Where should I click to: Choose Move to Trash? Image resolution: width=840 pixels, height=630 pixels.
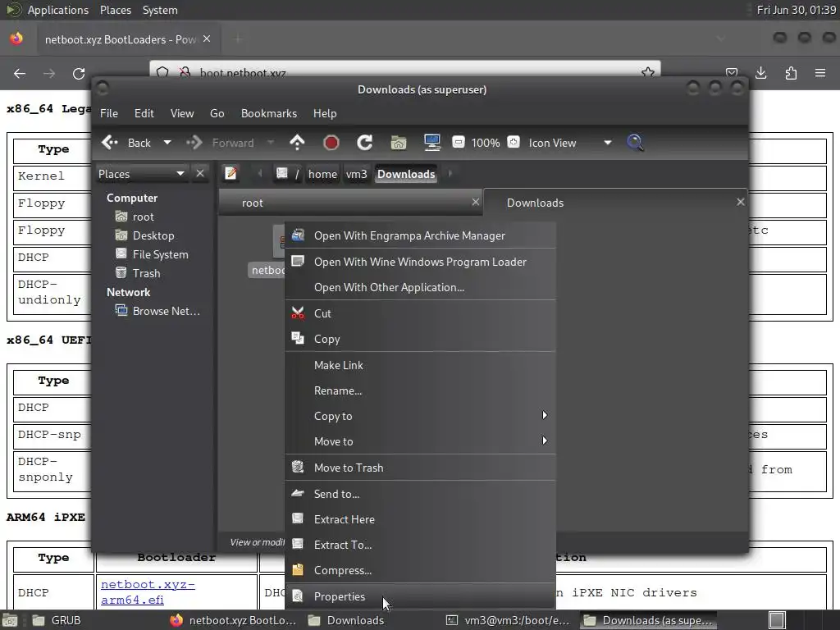coord(421,468)
